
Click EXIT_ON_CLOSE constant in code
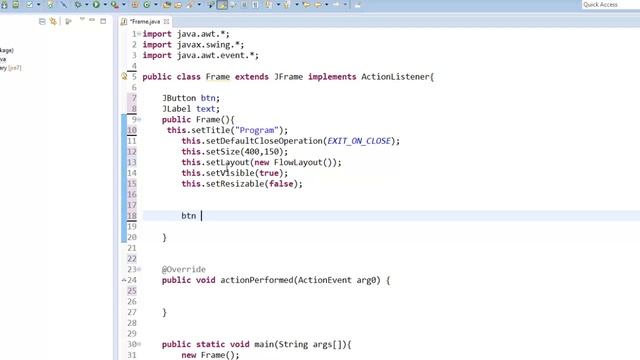(x=359, y=141)
